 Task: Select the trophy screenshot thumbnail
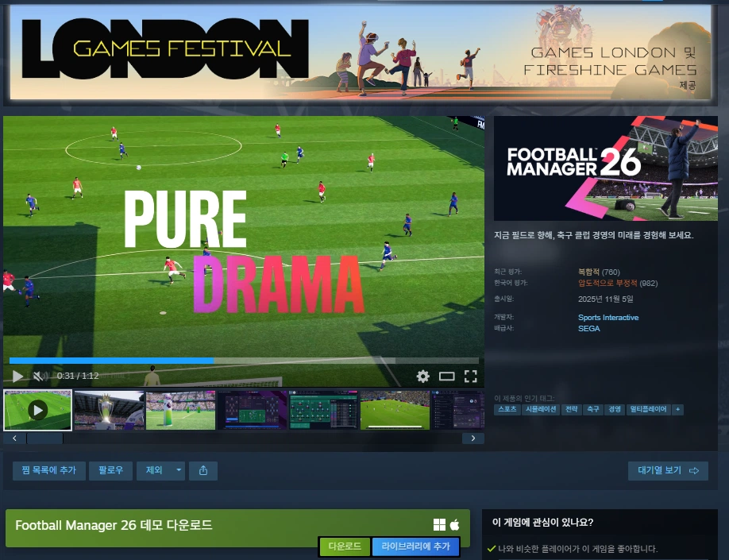(109, 410)
